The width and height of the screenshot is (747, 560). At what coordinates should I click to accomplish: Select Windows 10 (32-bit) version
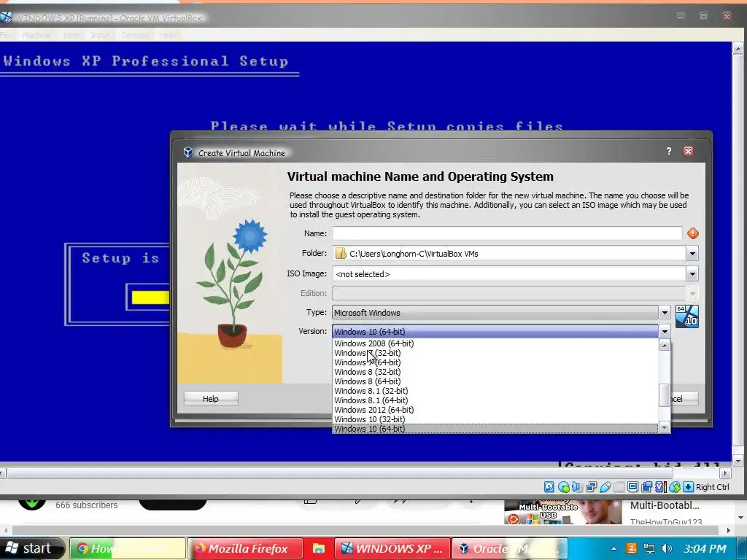[x=495, y=419]
